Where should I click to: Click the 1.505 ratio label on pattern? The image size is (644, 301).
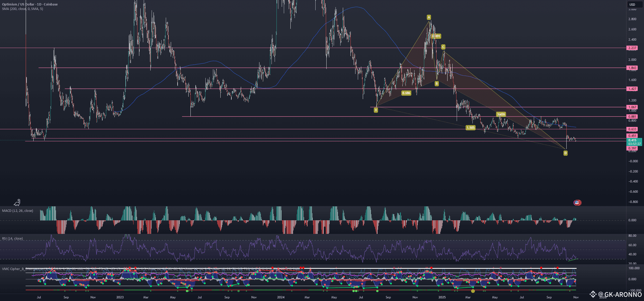470,128
